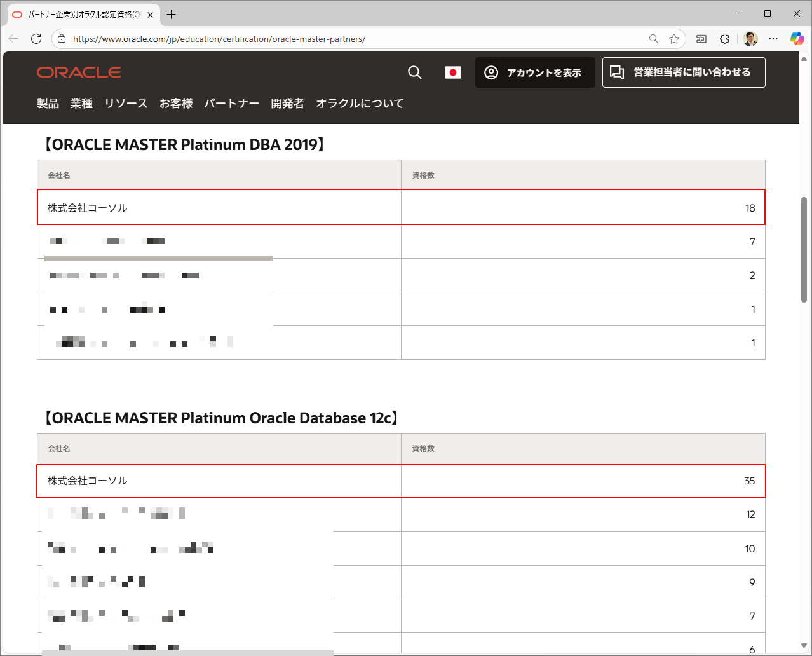
Task: Open the お客様 menu
Action: [x=176, y=103]
